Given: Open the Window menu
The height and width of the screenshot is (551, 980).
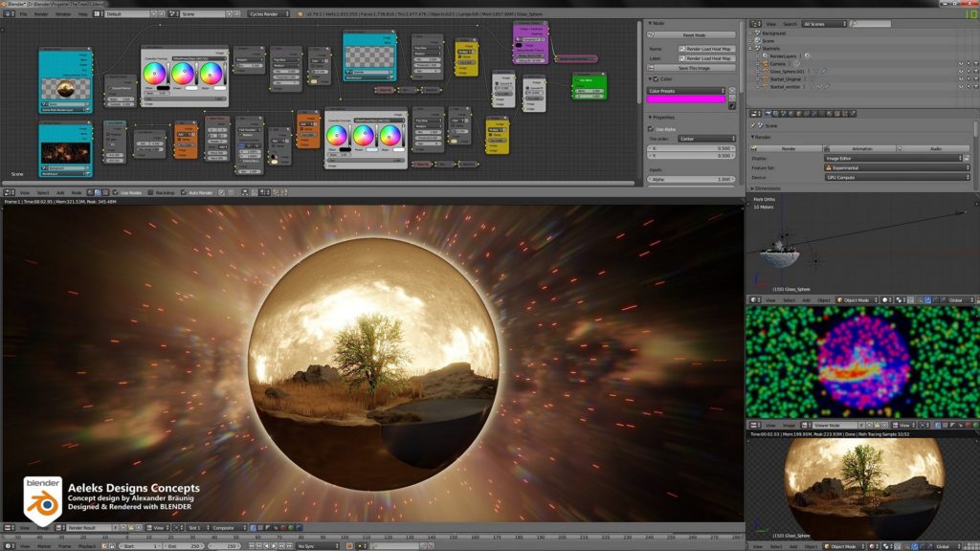Looking at the screenshot, I should (63, 13).
